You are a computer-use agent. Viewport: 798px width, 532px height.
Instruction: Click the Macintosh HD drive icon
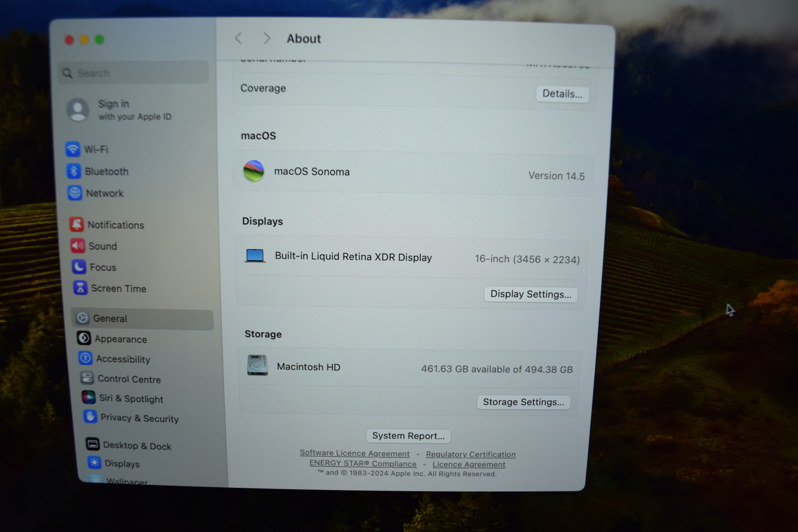257,365
